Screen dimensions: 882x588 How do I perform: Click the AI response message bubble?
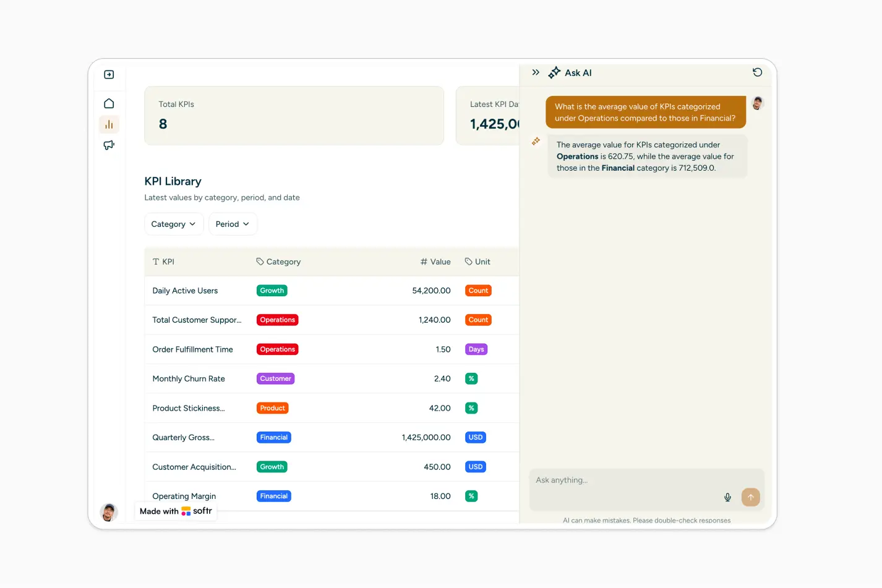point(647,156)
